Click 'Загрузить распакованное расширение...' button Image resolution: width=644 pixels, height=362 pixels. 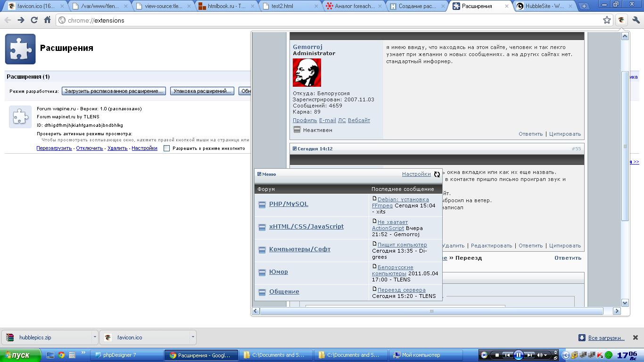coord(114,91)
